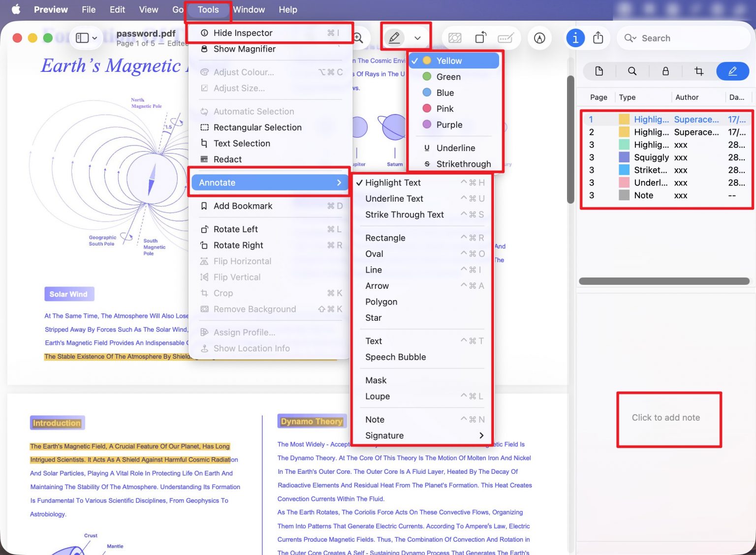Sort annotations by Page column header
Image resolution: width=756 pixels, height=555 pixels.
pyautogui.click(x=598, y=97)
